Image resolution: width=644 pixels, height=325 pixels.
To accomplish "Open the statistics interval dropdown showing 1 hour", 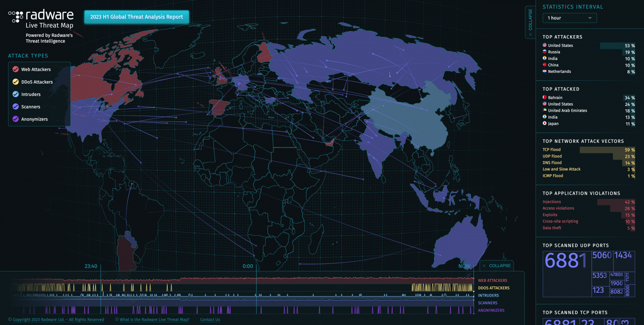I will 569,18.
